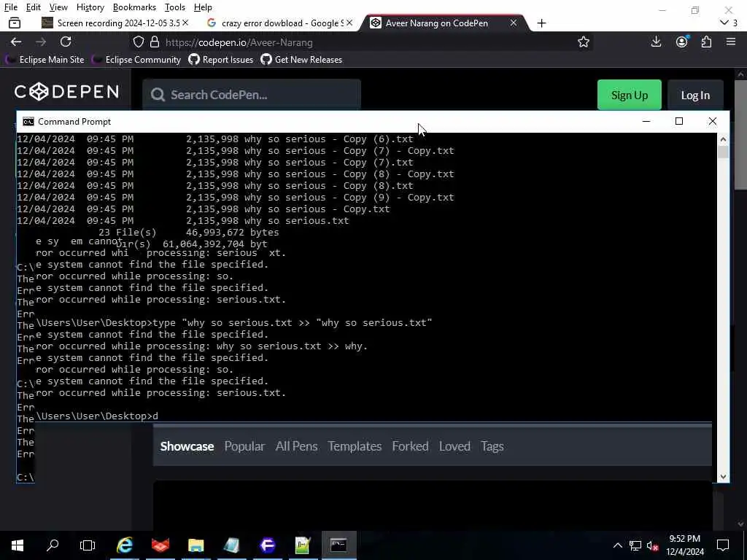This screenshot has height=560, width=747.
Task: Open a new browser tab
Action: [542, 23]
